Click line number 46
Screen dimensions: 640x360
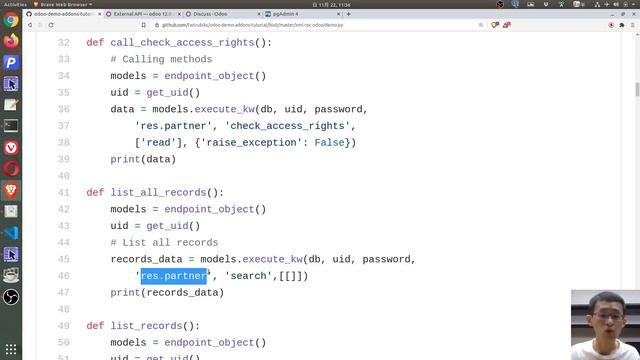(64, 276)
